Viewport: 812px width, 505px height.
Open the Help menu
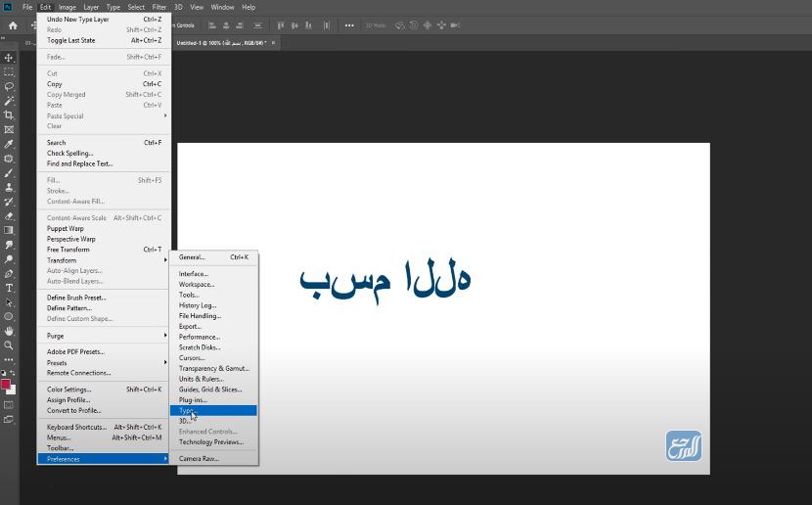tap(248, 7)
